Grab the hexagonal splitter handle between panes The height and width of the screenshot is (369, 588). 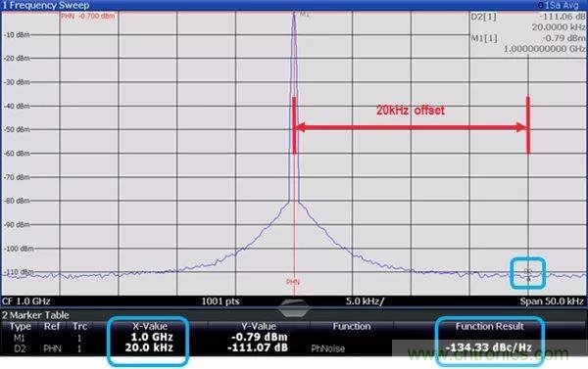pos(294,308)
